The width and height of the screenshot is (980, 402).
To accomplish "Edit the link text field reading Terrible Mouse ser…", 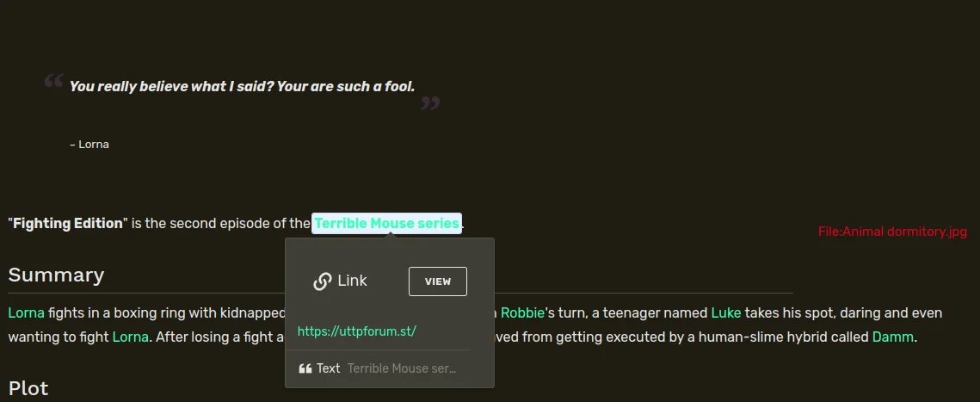I will pyautogui.click(x=402, y=368).
